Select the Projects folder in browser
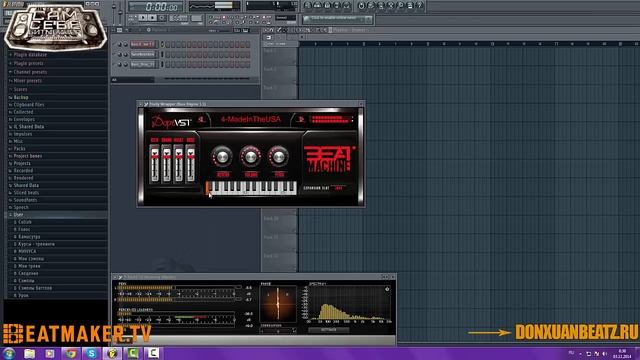 coord(22,163)
